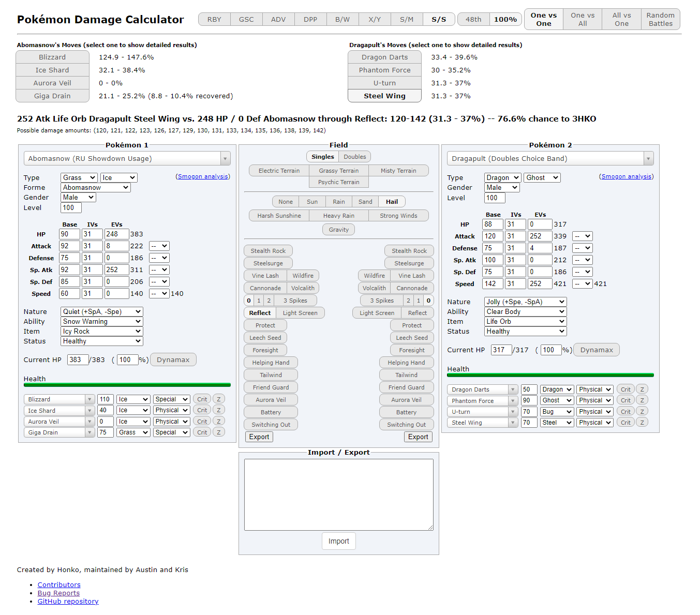700x615 pixels.
Task: Select RBY generation tab
Action: 214,20
